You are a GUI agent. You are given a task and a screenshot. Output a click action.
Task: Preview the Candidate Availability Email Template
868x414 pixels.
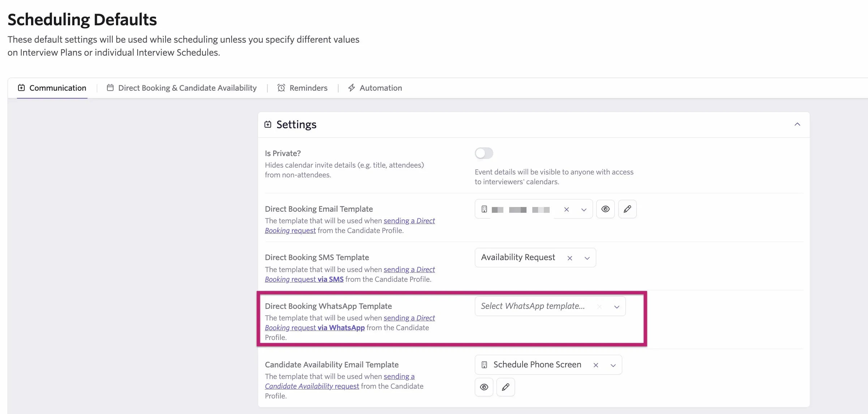[x=484, y=387]
